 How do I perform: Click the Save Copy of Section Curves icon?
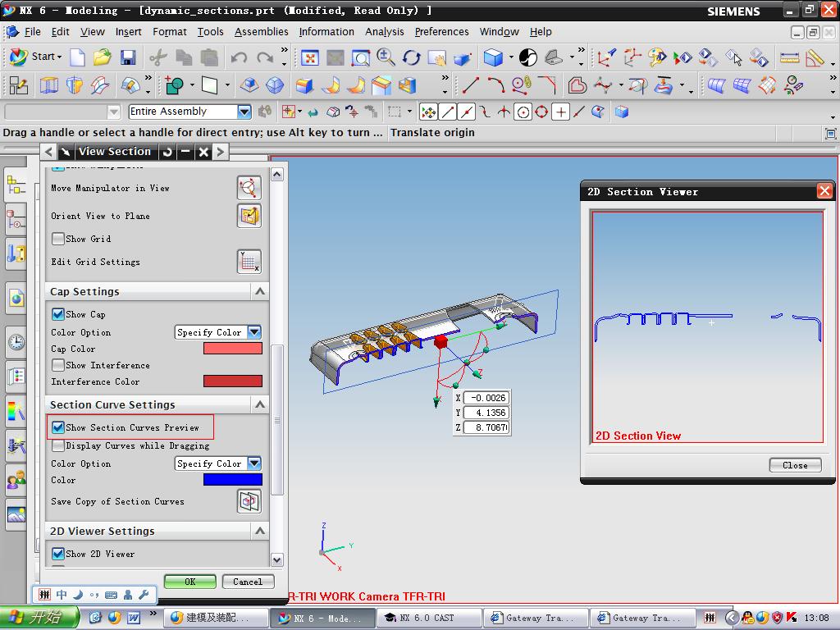click(x=249, y=501)
